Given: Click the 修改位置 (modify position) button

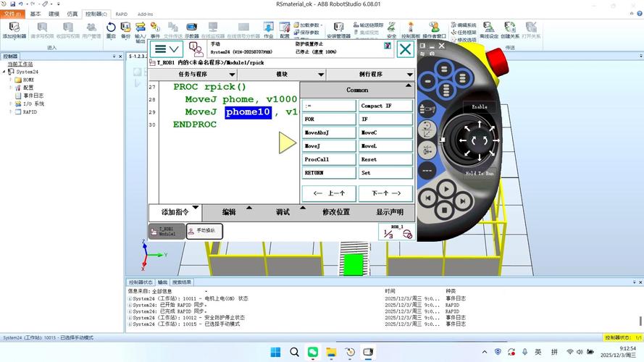Looking at the screenshot, I should point(336,212).
